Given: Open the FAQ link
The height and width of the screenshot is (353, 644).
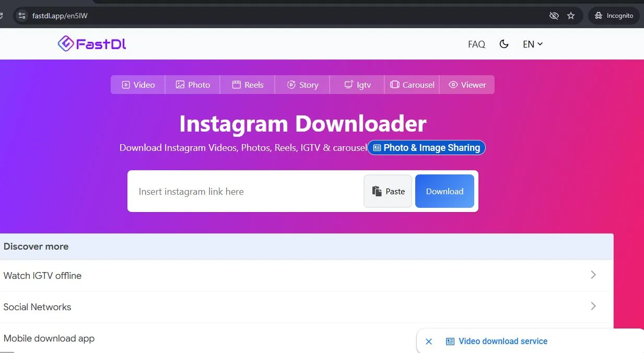Looking at the screenshot, I should tap(476, 44).
